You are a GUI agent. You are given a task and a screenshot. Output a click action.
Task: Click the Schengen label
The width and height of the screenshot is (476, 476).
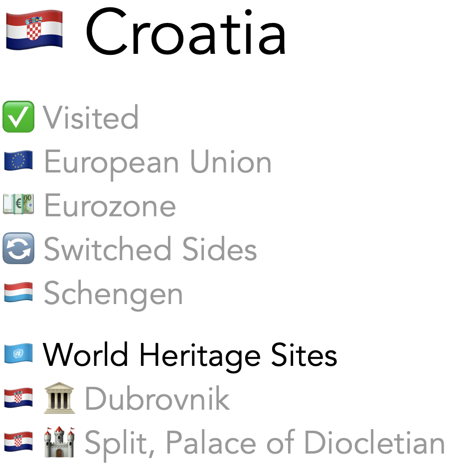(113, 294)
